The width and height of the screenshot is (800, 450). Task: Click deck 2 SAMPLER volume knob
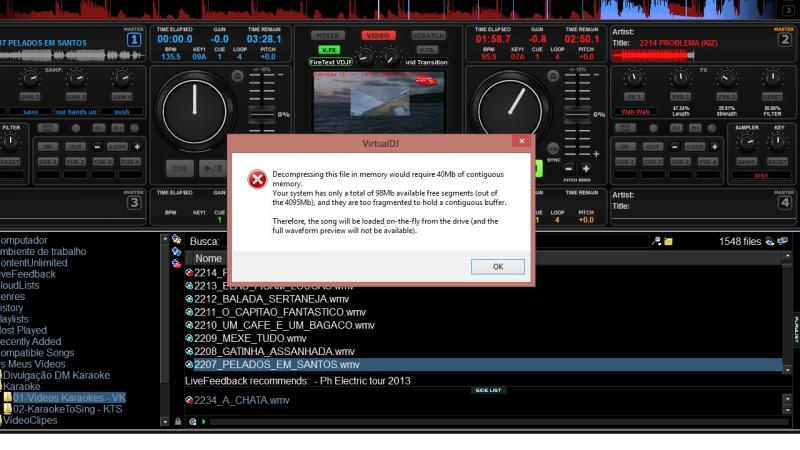tap(747, 143)
